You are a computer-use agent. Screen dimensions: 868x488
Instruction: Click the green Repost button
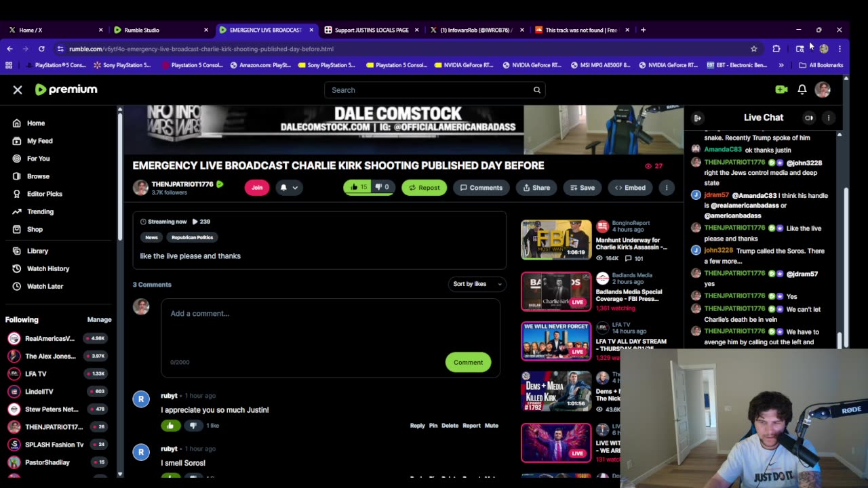coord(424,188)
